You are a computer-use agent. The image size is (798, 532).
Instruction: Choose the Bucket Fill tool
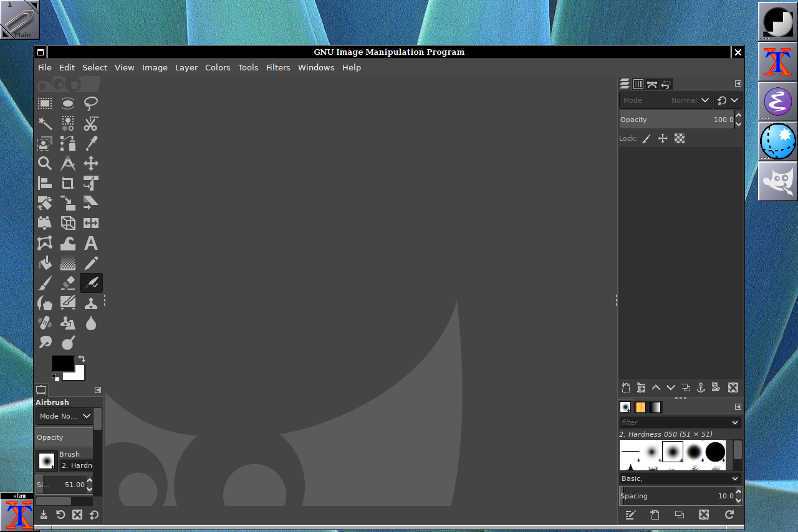click(45, 263)
